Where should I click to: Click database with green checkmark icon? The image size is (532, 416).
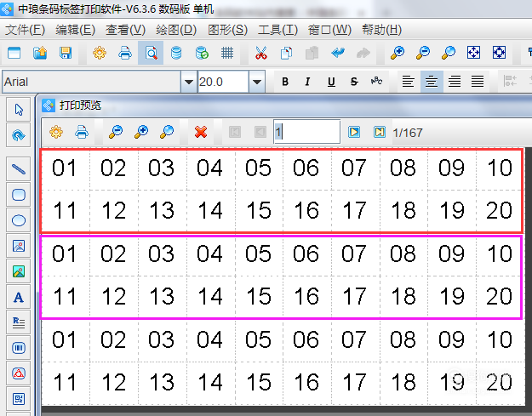[202, 53]
